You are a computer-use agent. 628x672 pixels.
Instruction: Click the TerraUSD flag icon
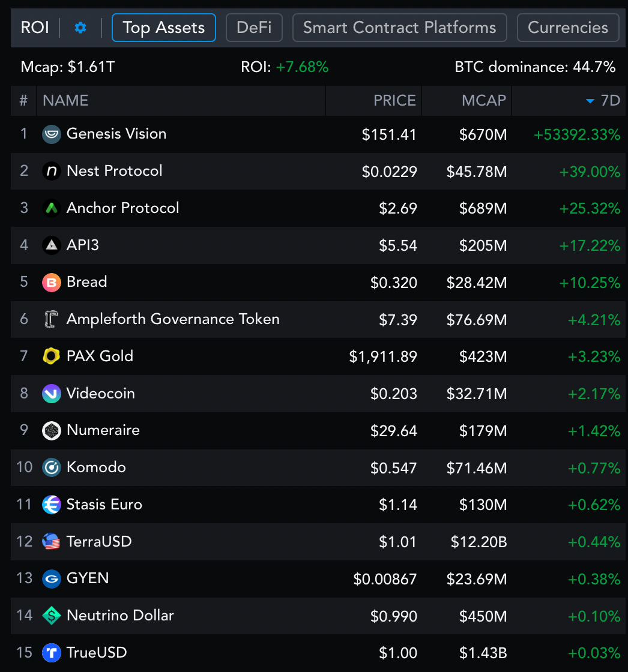pos(52,542)
